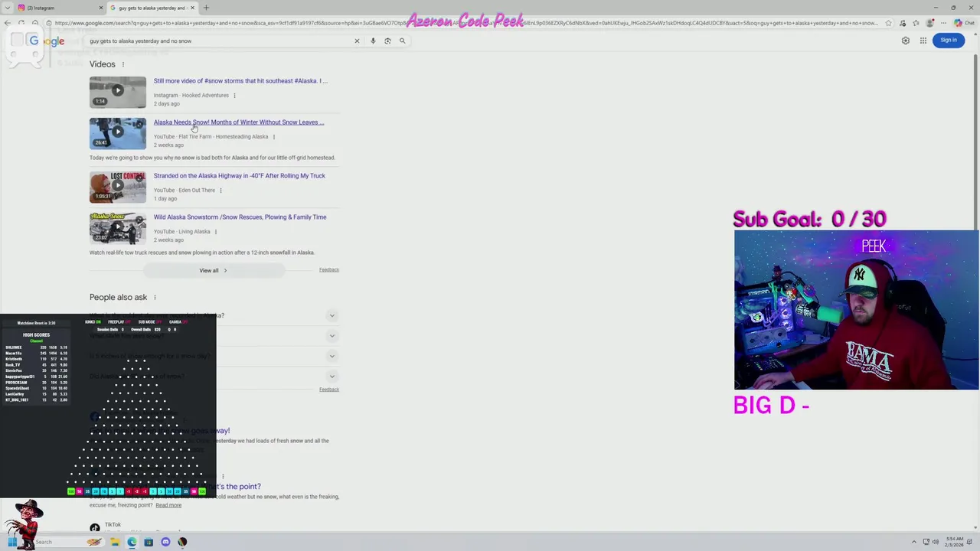Open options for Eden Out There result
Image resolution: width=980 pixels, height=551 pixels.
tap(220, 190)
